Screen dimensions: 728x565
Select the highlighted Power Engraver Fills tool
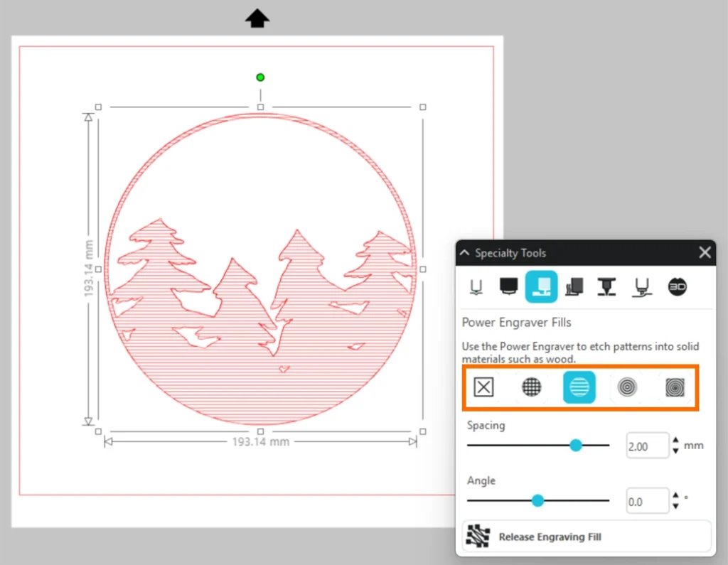point(541,286)
